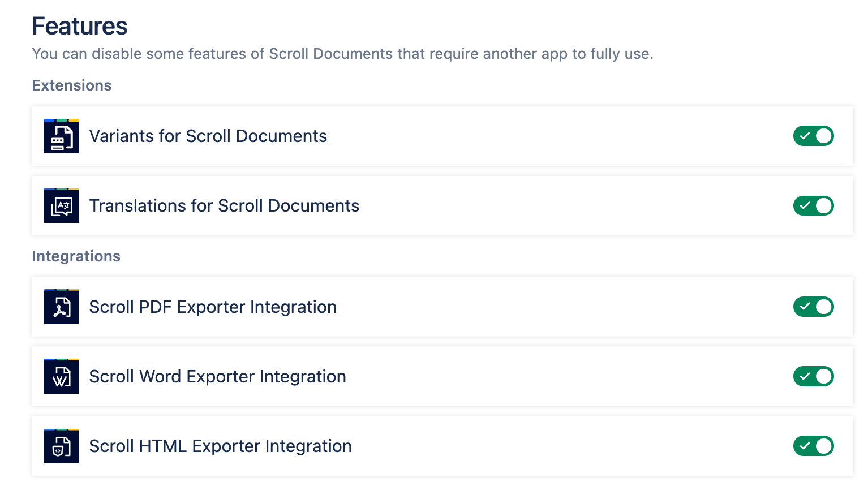Click the Extensions section heading
This screenshot has width=868, height=499.
(71, 85)
